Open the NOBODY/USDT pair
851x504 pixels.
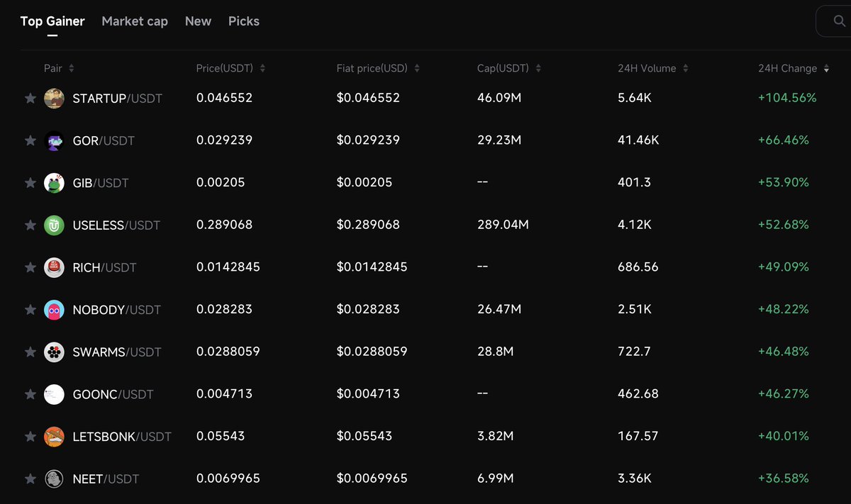click(x=117, y=310)
